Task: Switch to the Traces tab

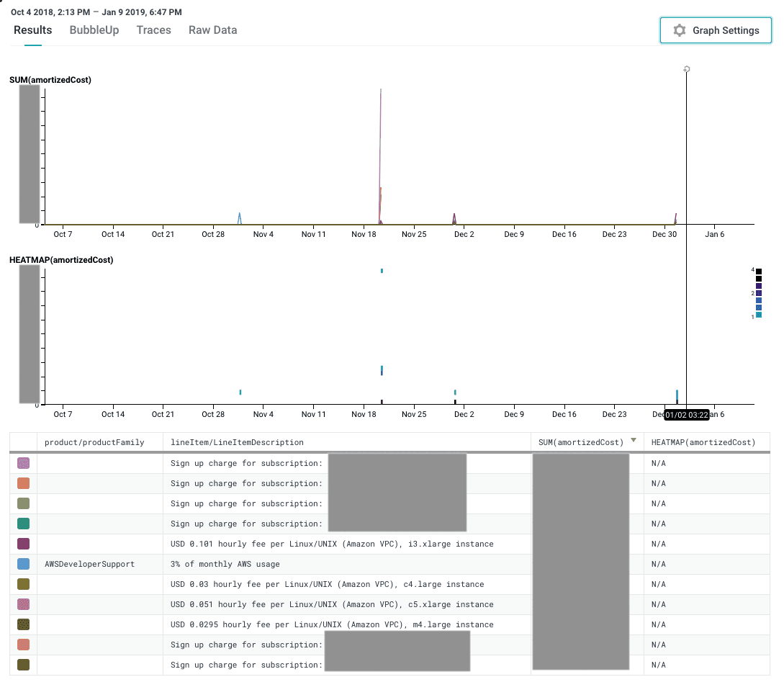Action: (x=154, y=30)
